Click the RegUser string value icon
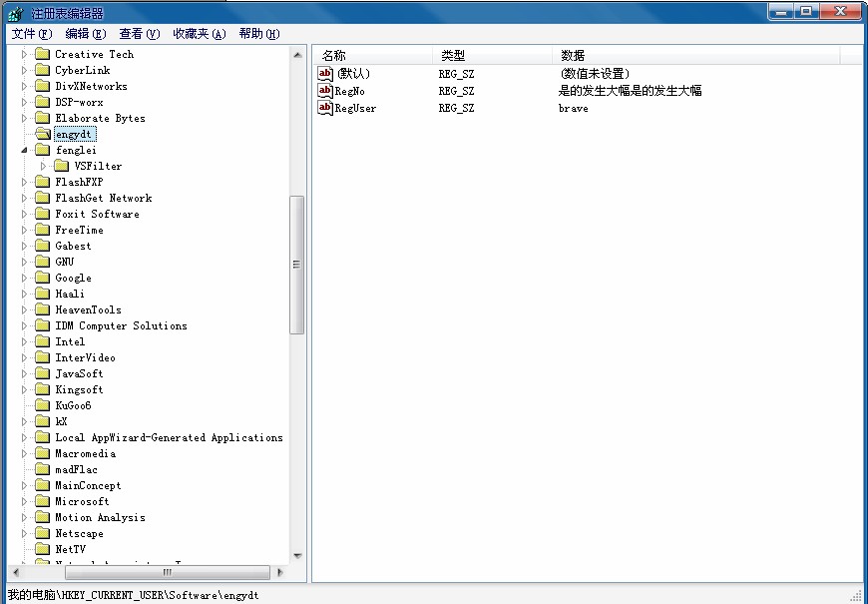The width and height of the screenshot is (868, 604). pos(325,108)
